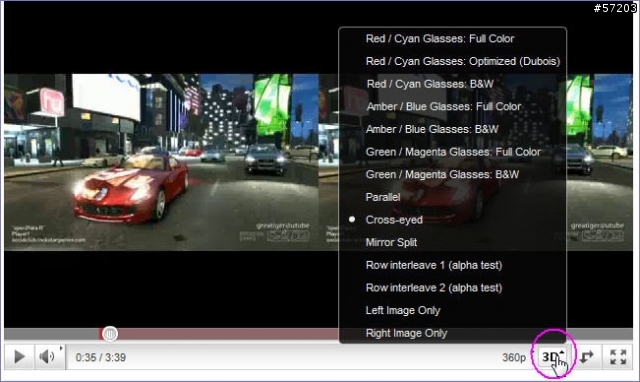
Task: Open the 3D options menu button
Action: pyautogui.click(x=553, y=357)
